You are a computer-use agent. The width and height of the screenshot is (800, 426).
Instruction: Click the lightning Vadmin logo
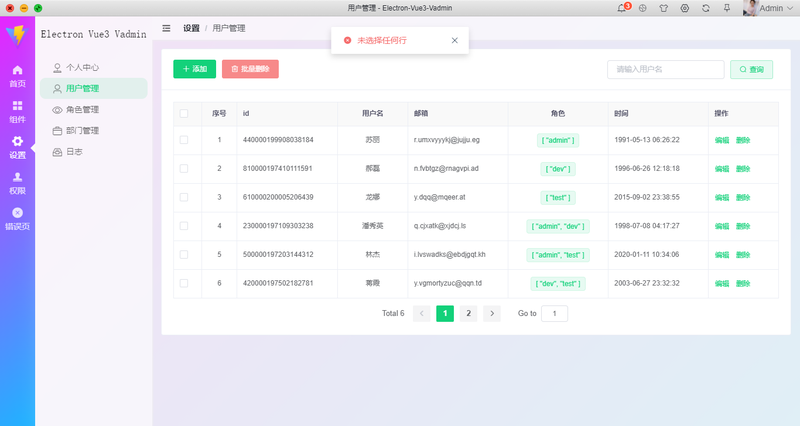(17, 35)
